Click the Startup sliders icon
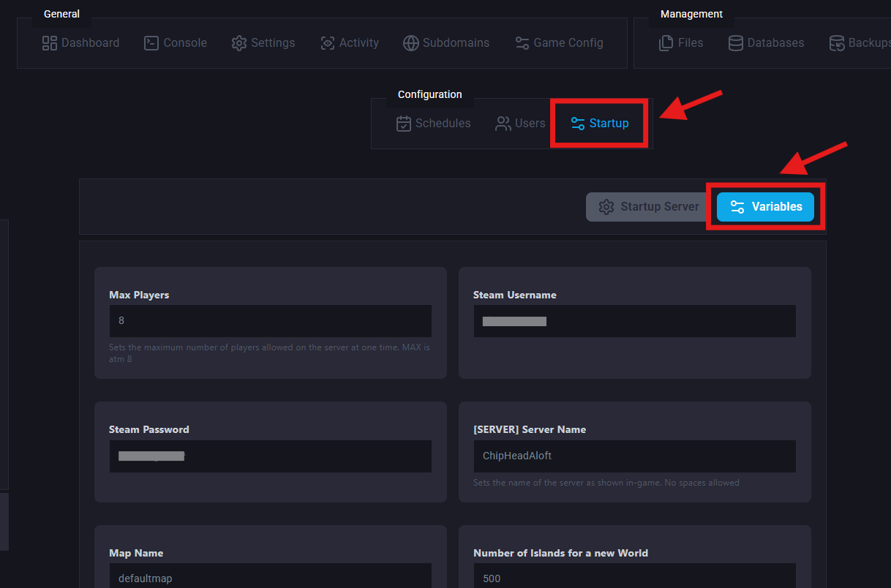Screen dimensions: 891x588 [578, 124]
